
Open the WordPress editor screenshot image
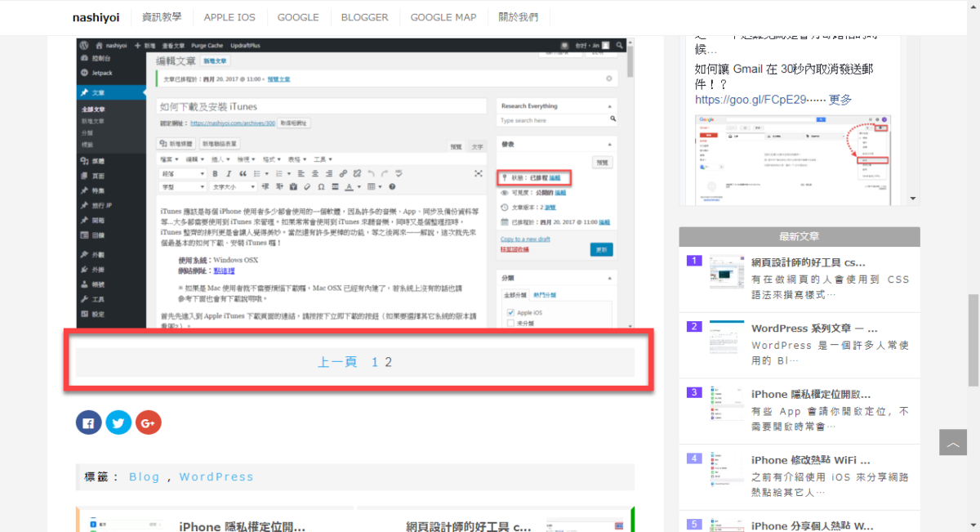pyautogui.click(x=355, y=183)
